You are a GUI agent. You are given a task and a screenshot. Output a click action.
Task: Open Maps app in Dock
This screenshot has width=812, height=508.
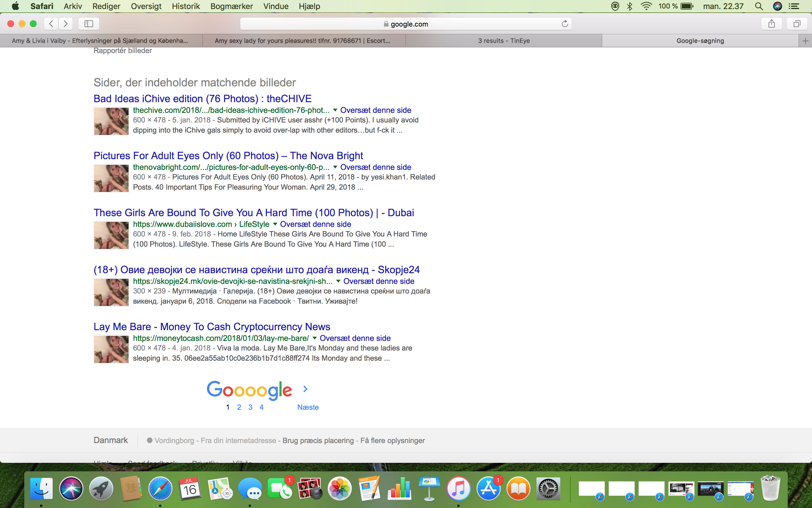click(x=220, y=488)
